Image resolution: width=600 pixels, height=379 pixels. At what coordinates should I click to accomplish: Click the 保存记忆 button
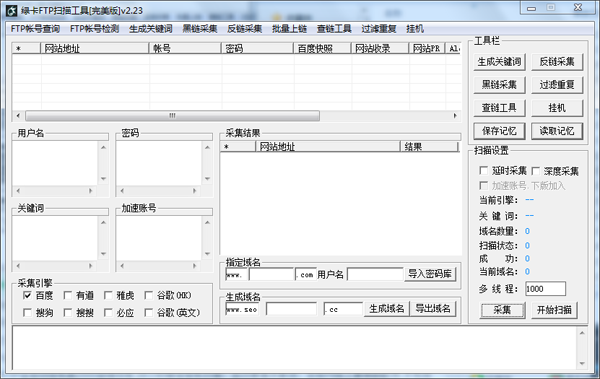coord(499,131)
